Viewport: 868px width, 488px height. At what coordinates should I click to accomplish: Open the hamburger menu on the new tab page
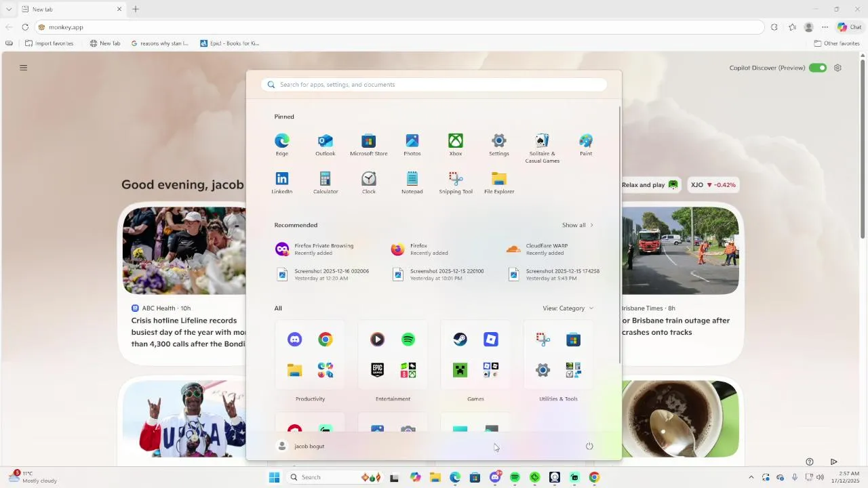(23, 68)
